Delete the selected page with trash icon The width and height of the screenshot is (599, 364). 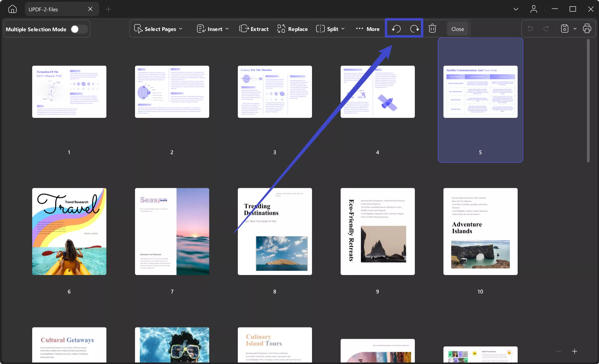pyautogui.click(x=432, y=29)
